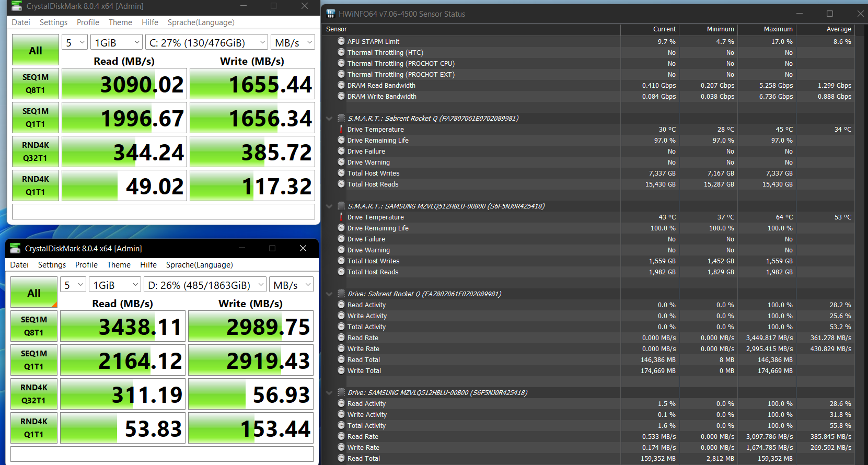
Task: Collapse the Drive: SAMSUNG MZVLQ512HBLU group
Action: click(x=329, y=392)
